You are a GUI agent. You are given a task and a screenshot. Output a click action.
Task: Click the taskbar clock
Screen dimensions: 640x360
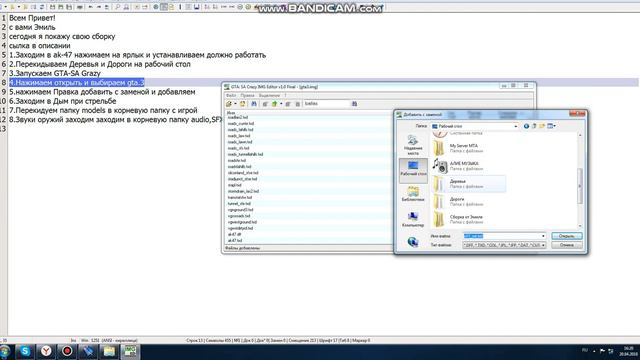pyautogui.click(x=629, y=351)
